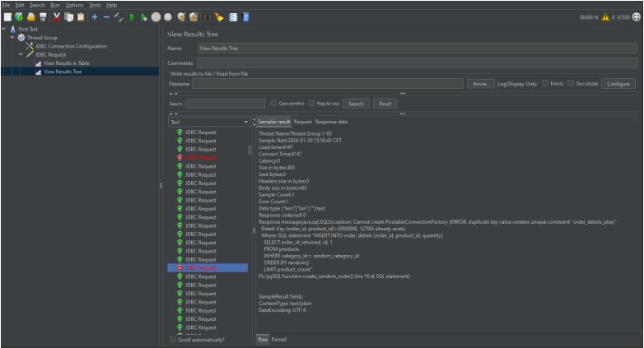The height and width of the screenshot is (348, 644).
Task: Click the Add plus toolbar icon
Action: 95,17
